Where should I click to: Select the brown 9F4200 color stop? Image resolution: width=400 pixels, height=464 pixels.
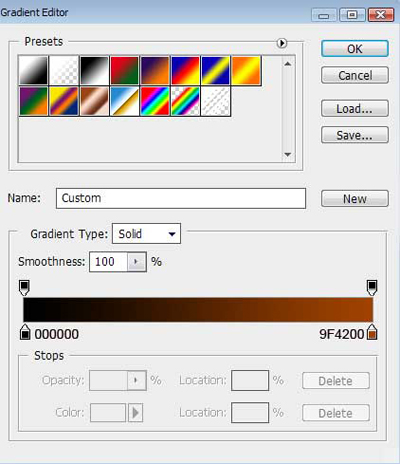coord(372,332)
